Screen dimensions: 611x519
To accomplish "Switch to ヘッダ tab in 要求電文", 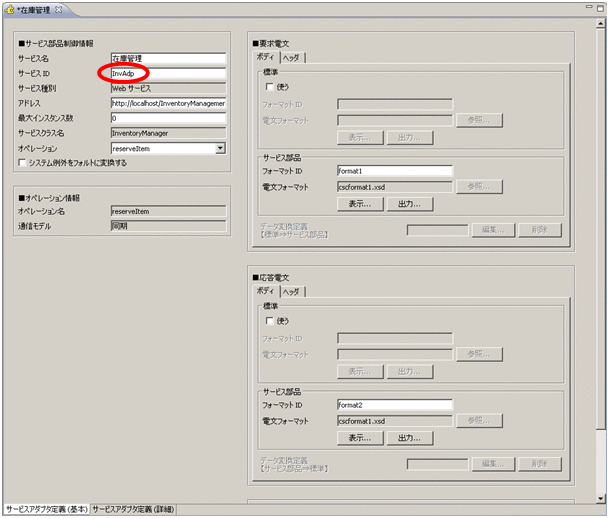I will pyautogui.click(x=291, y=58).
